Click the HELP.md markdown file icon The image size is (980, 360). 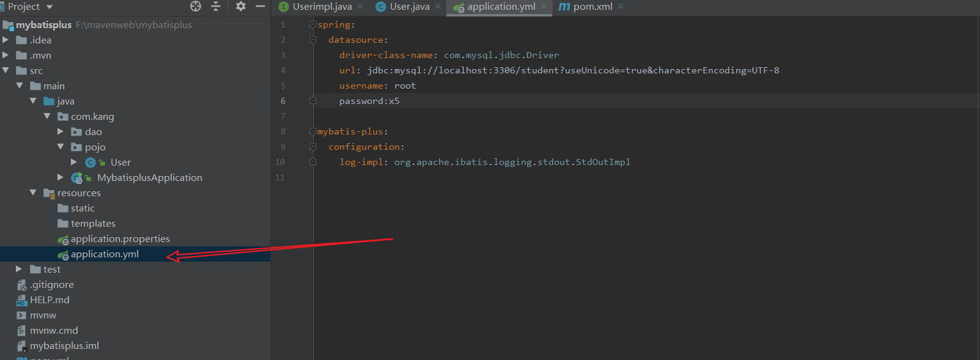tap(21, 300)
